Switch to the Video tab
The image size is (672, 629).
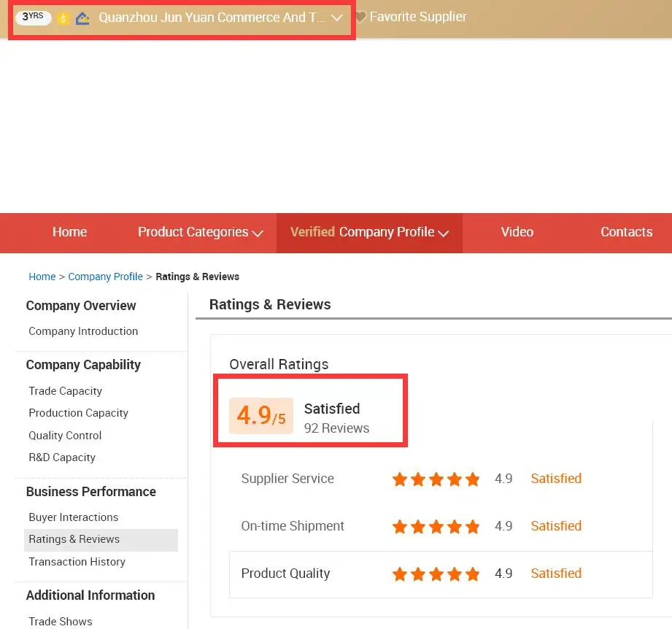point(517,231)
